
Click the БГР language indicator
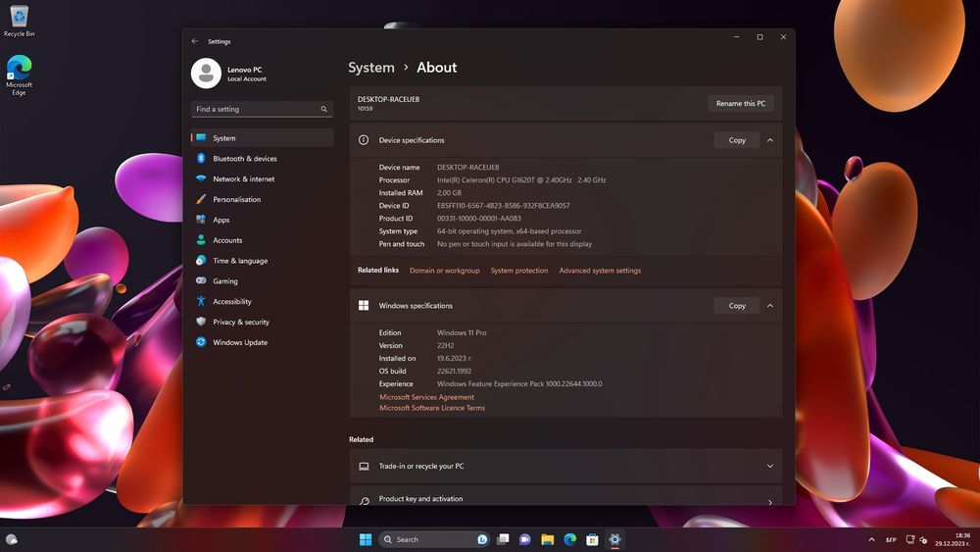(891, 539)
